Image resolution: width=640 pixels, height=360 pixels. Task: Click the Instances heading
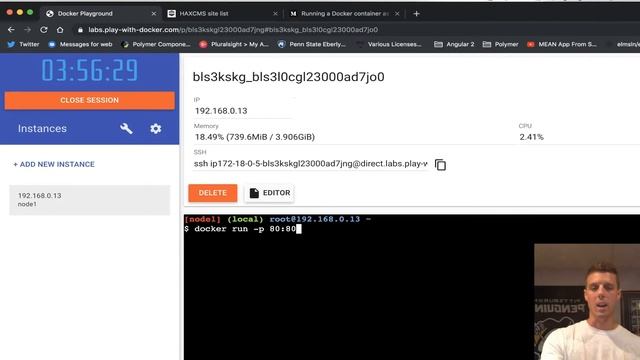coord(42,129)
